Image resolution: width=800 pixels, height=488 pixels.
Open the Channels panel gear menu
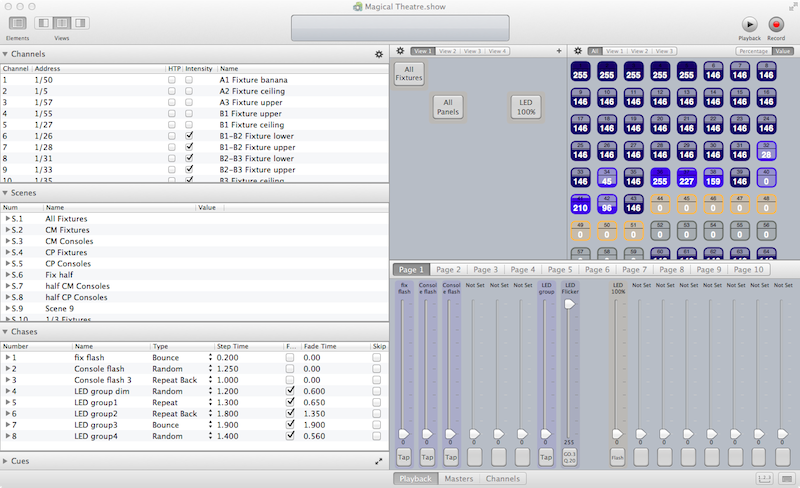(x=379, y=54)
